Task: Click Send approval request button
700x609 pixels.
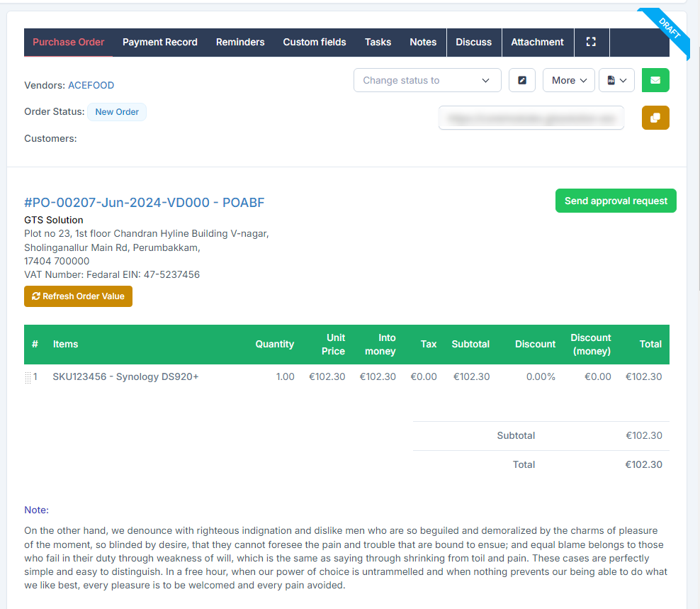Action: pos(616,201)
